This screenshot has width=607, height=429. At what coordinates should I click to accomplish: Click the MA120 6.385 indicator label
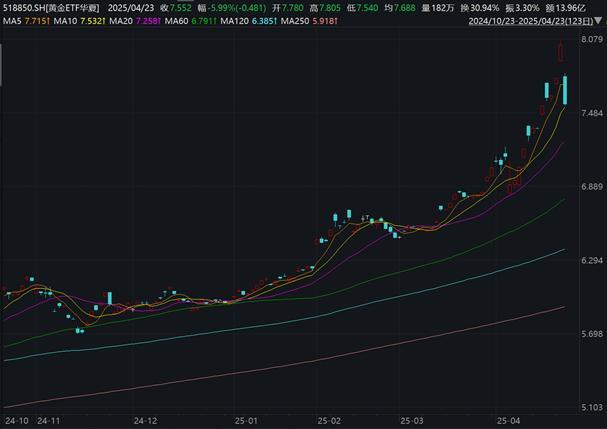coord(249,21)
